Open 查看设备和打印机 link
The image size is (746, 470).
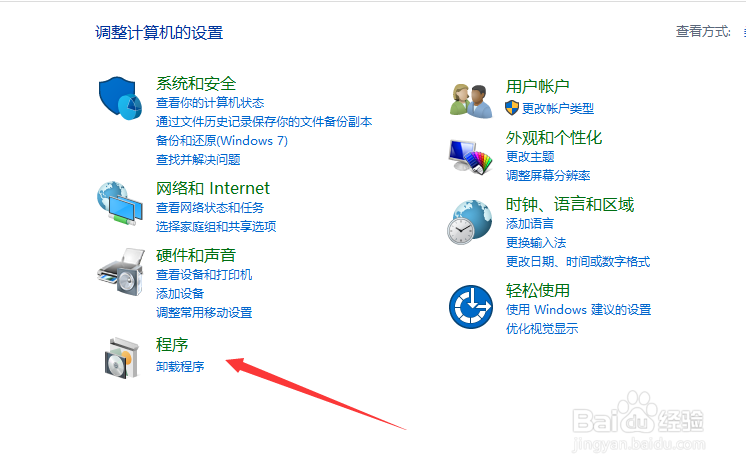204,274
